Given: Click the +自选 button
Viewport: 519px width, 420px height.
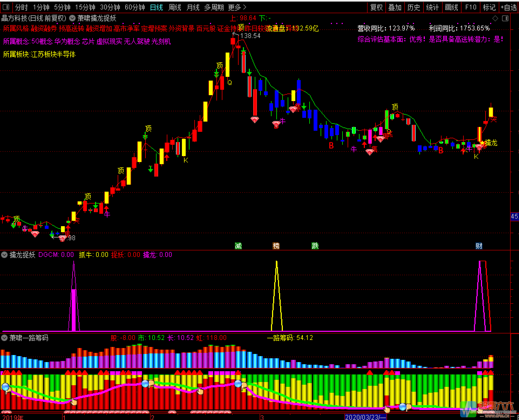Looking at the screenshot, I should [x=508, y=7].
